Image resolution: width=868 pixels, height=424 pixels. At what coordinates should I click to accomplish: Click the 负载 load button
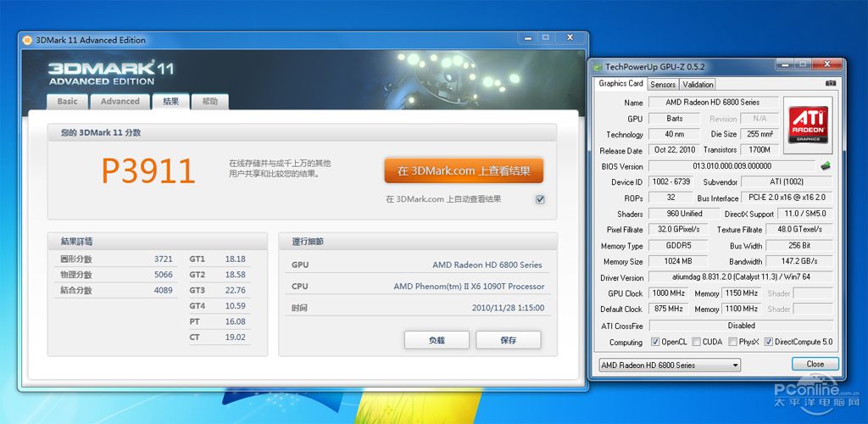[437, 340]
